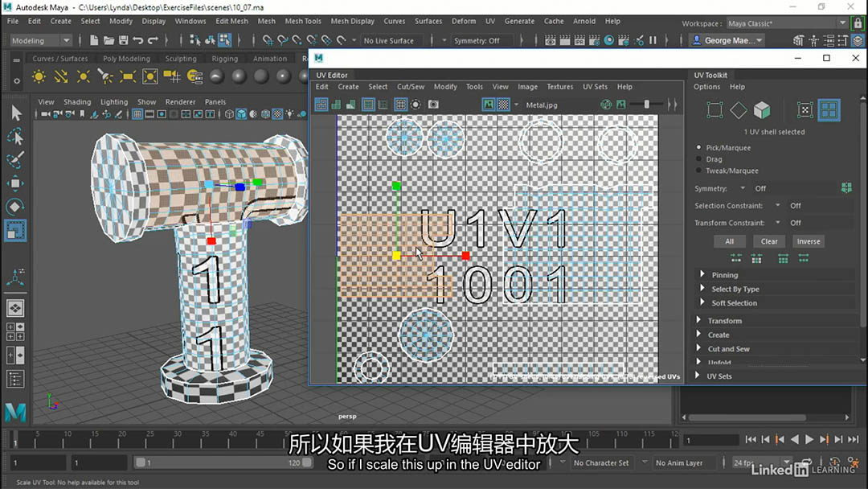Click the Inverse selection button

(808, 241)
